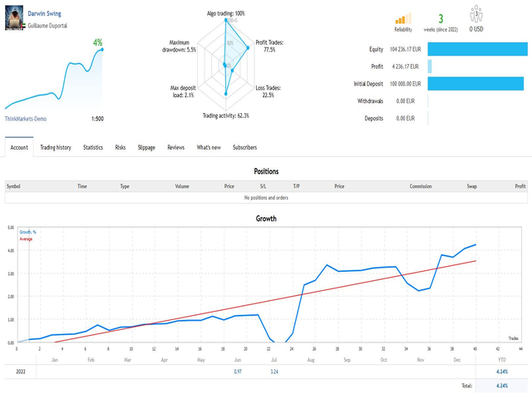This screenshot has height=399, width=532.
Task: Click the Profit Trades point on radar chart
Action: [248, 48]
